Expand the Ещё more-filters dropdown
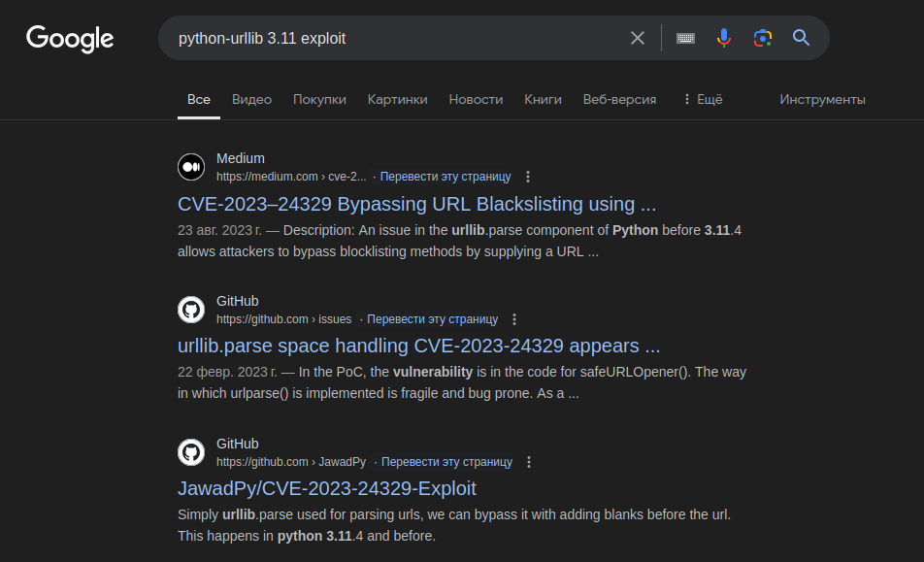 (703, 100)
